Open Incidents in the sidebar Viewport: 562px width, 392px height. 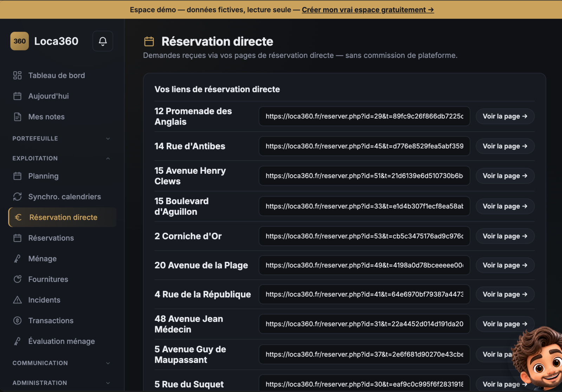point(62,300)
